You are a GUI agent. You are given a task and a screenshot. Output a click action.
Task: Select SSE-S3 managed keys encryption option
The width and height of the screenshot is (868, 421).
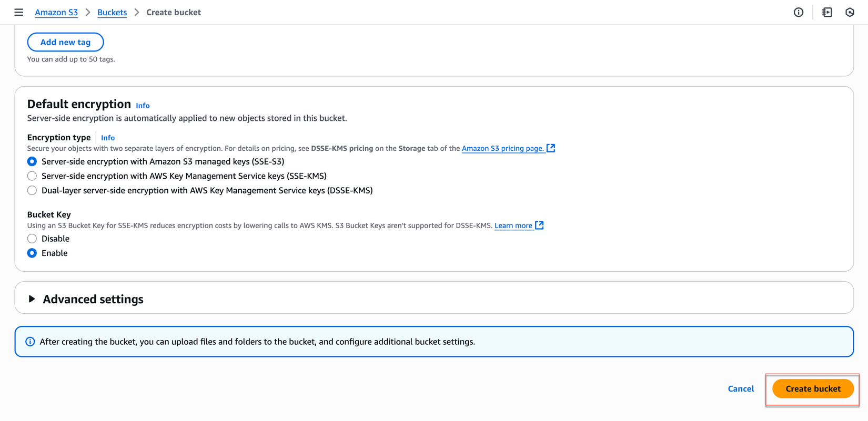[x=32, y=161]
